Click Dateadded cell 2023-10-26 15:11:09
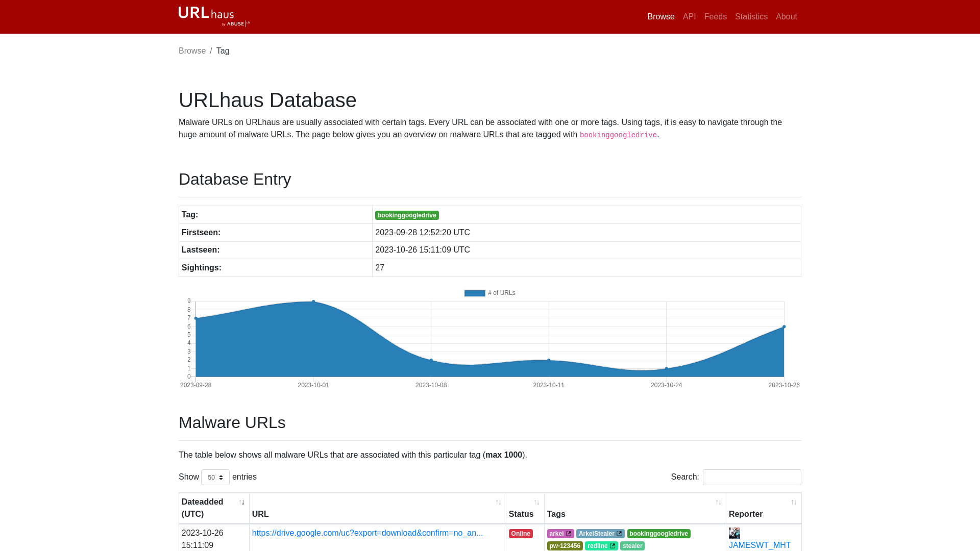980x551 pixels. 203,539
